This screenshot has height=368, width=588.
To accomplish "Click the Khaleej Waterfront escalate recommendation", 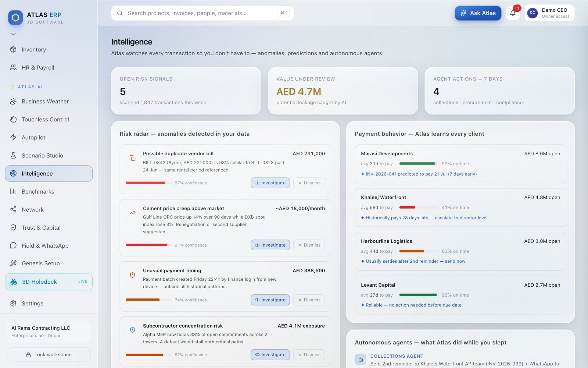I will coord(424,218).
